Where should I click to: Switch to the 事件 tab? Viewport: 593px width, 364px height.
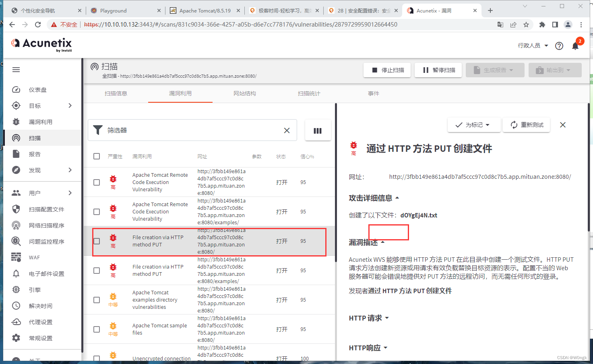pyautogui.click(x=374, y=93)
